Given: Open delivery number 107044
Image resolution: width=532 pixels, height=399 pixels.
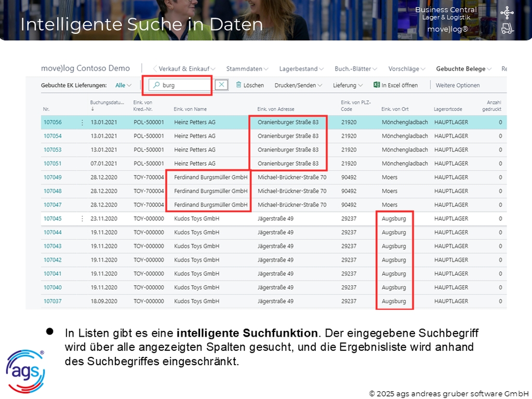Looking at the screenshot, I should (52, 232).
